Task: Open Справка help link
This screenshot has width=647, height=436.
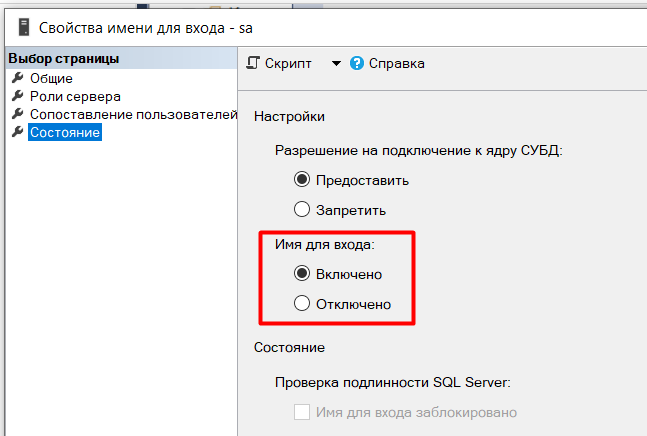Action: point(397,63)
